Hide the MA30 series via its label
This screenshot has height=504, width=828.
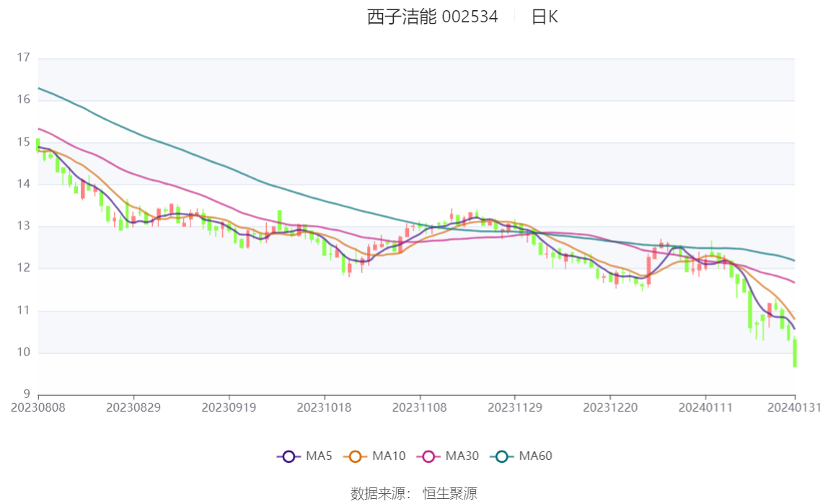point(462,456)
